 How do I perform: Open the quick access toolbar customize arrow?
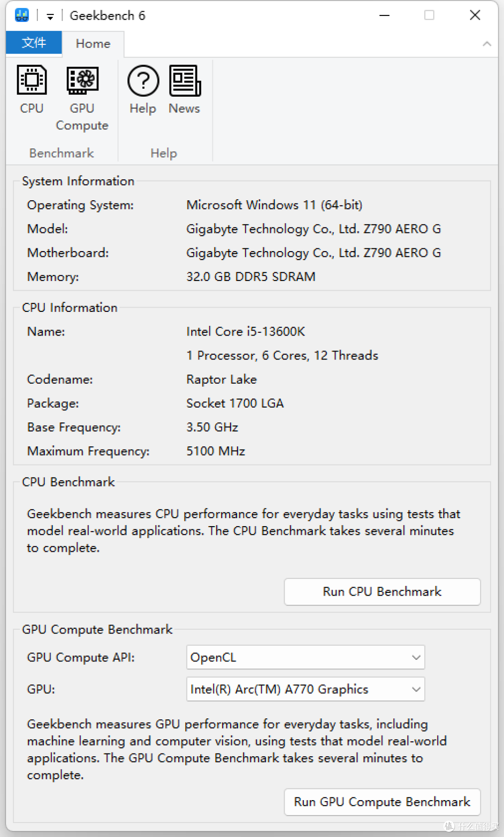click(x=50, y=16)
